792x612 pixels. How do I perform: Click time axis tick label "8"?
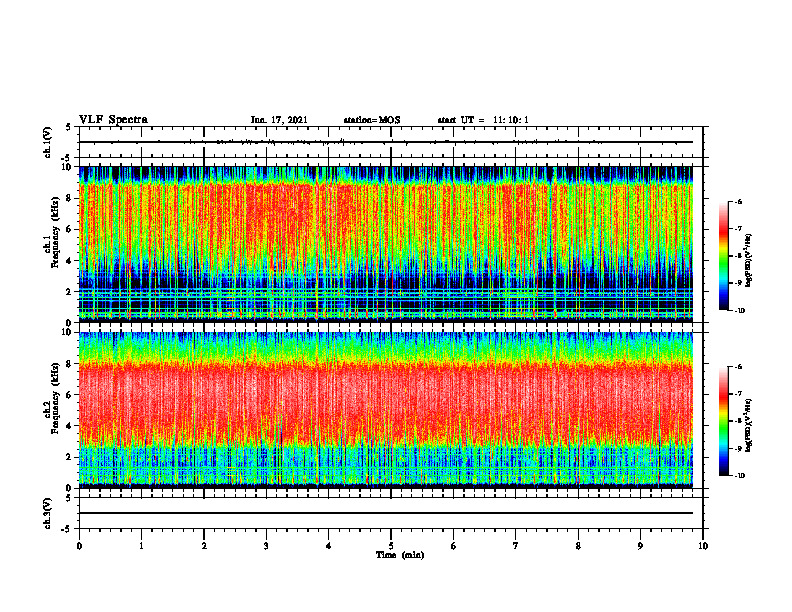pyautogui.click(x=578, y=546)
